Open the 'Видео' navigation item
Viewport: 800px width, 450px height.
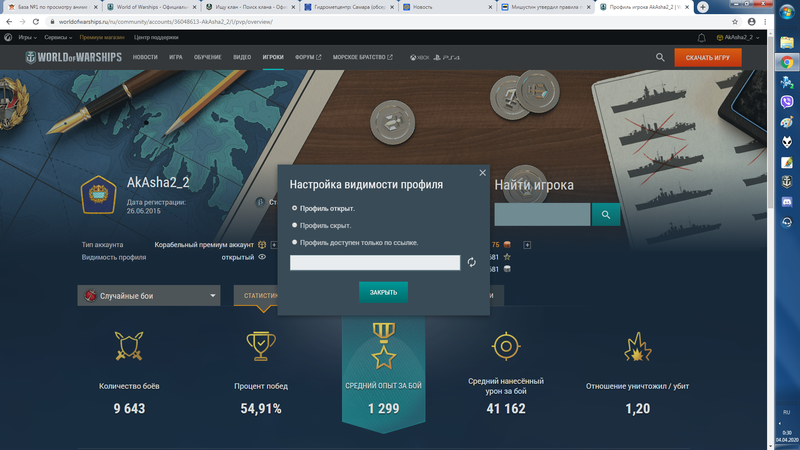pos(242,58)
